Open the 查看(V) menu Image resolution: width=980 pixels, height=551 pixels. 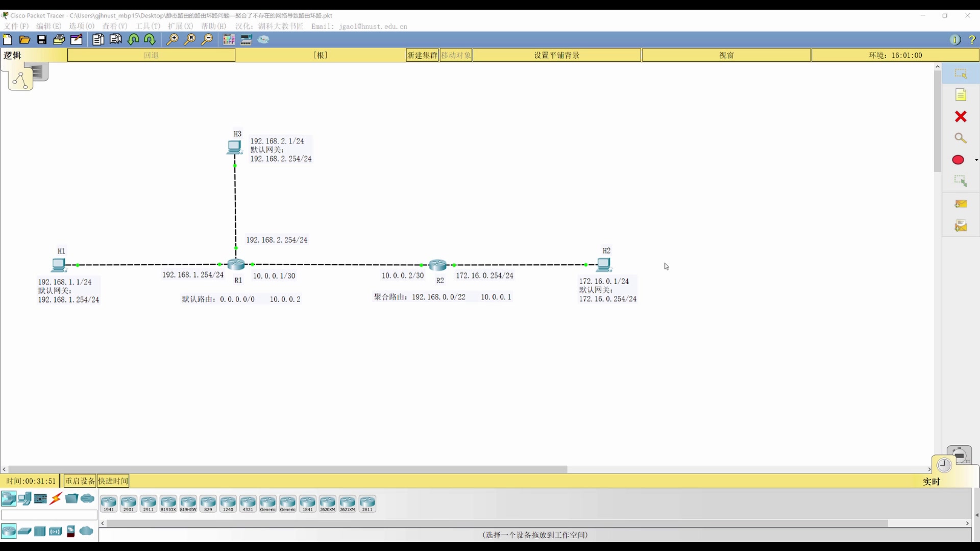click(x=115, y=26)
